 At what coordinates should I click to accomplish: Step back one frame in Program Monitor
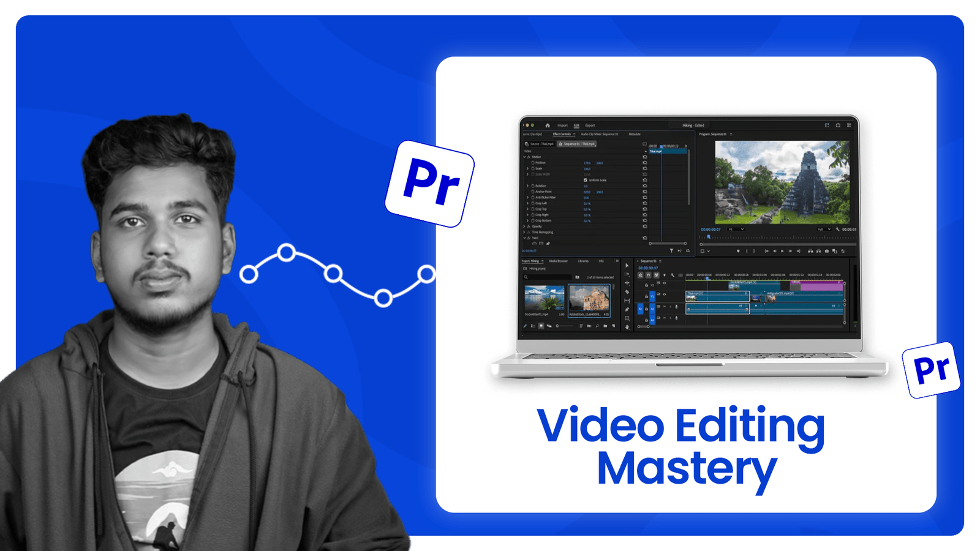point(775,251)
